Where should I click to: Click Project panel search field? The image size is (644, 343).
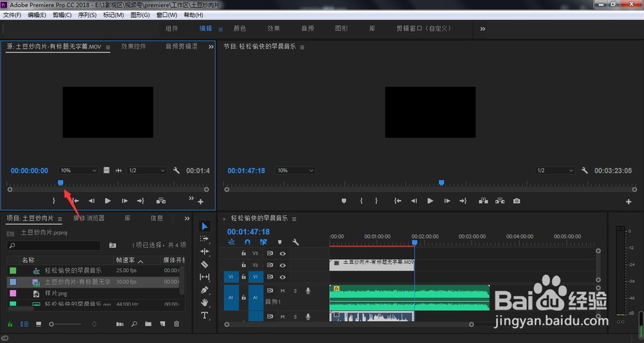pyautogui.click(x=54, y=246)
